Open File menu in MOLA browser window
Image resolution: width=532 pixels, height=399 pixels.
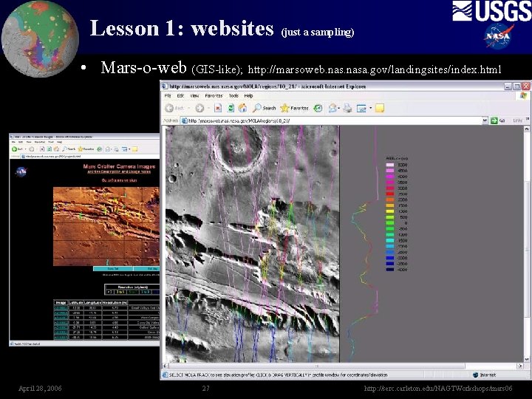pyautogui.click(x=168, y=96)
